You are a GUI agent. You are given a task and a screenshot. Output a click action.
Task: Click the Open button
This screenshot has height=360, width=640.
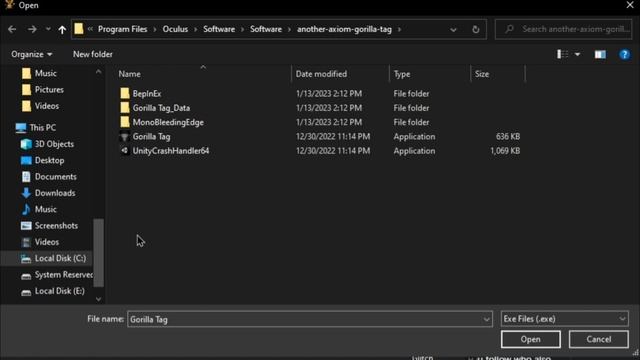[x=531, y=339]
